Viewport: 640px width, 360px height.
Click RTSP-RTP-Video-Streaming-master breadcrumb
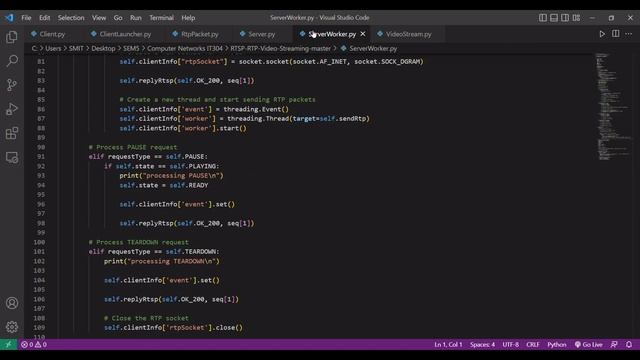coord(280,49)
